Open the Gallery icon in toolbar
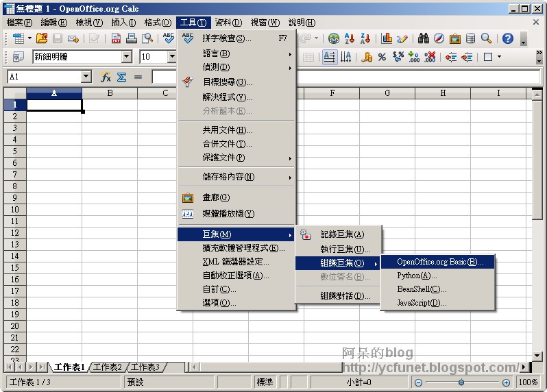 pyautogui.click(x=455, y=38)
